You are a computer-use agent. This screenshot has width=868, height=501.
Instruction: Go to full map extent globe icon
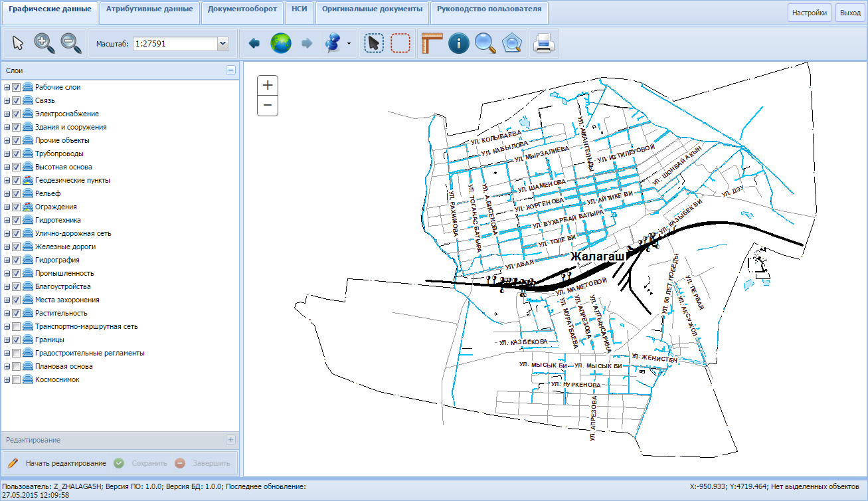click(280, 43)
